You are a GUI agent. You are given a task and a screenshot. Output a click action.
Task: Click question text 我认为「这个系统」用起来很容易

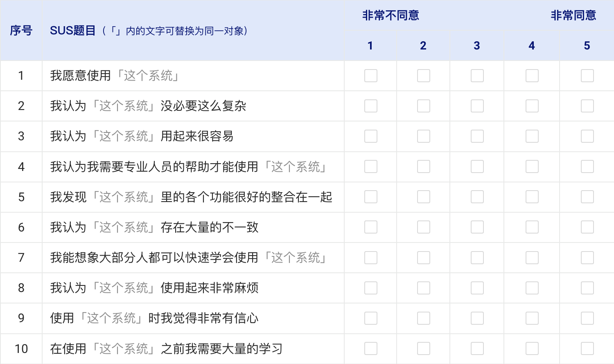[x=142, y=136]
